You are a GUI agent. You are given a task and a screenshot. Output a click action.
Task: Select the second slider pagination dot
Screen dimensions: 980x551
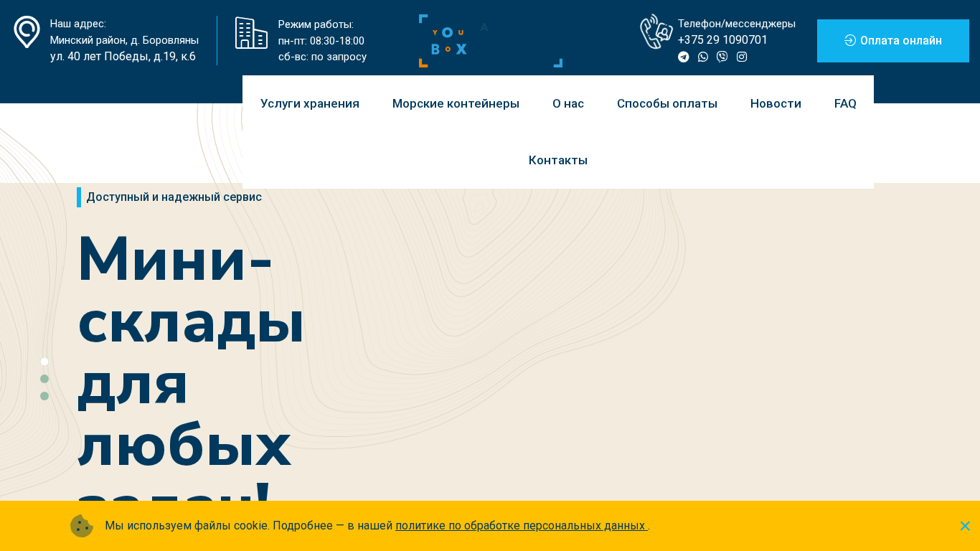coord(44,379)
